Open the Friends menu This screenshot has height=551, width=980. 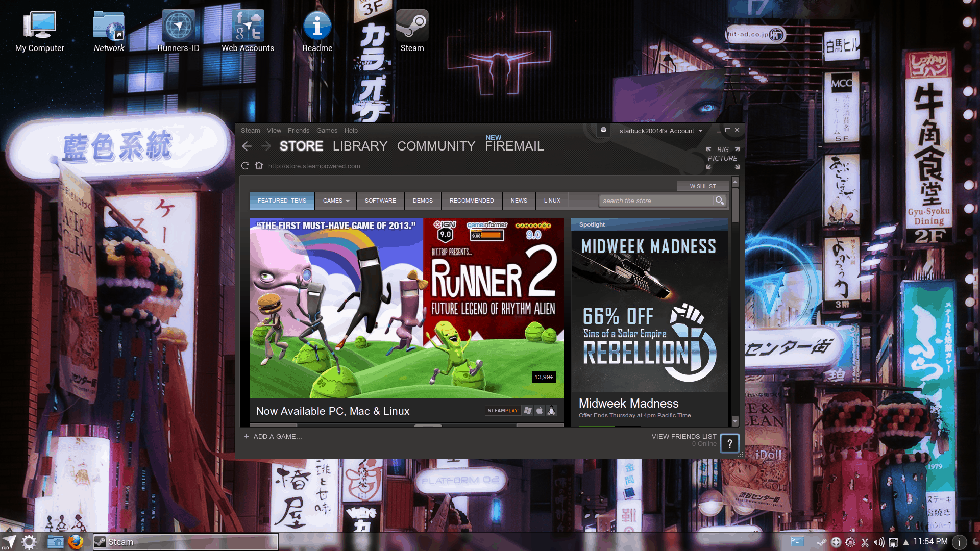[299, 130]
